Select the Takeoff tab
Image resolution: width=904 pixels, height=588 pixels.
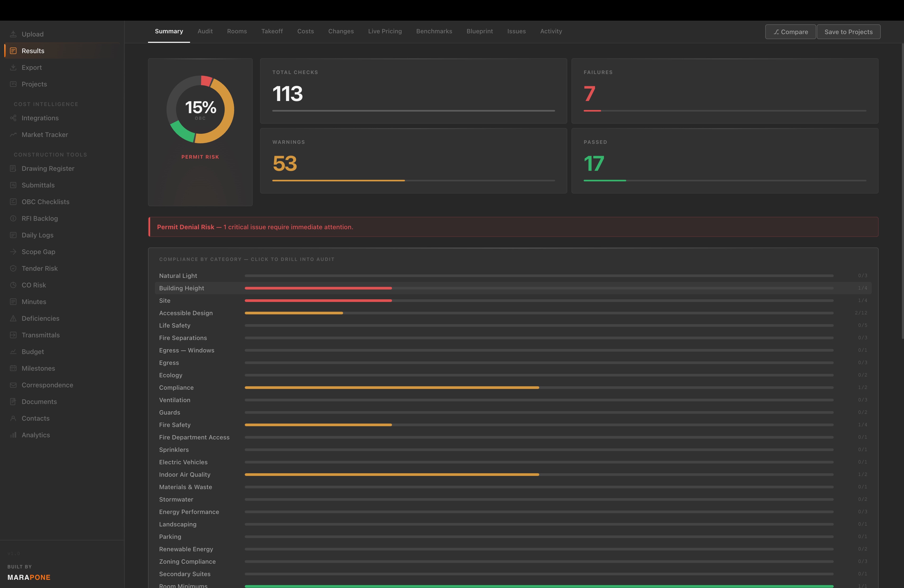272,31
